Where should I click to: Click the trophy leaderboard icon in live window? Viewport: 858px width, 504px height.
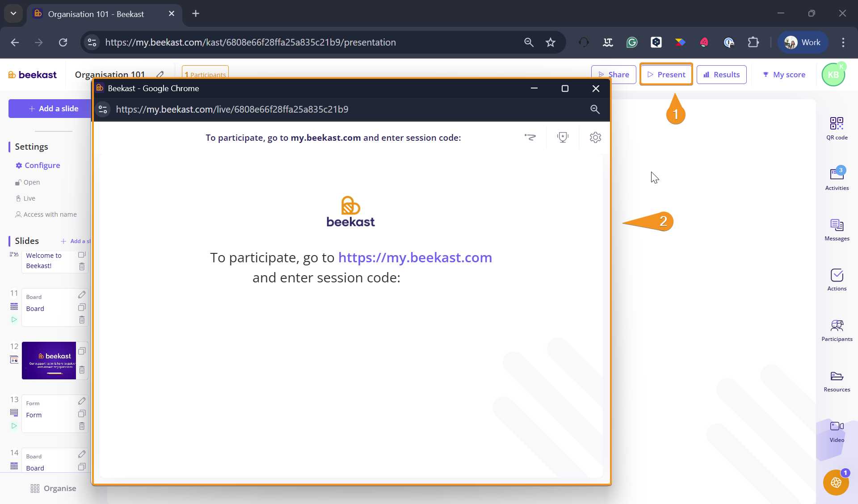tap(563, 137)
